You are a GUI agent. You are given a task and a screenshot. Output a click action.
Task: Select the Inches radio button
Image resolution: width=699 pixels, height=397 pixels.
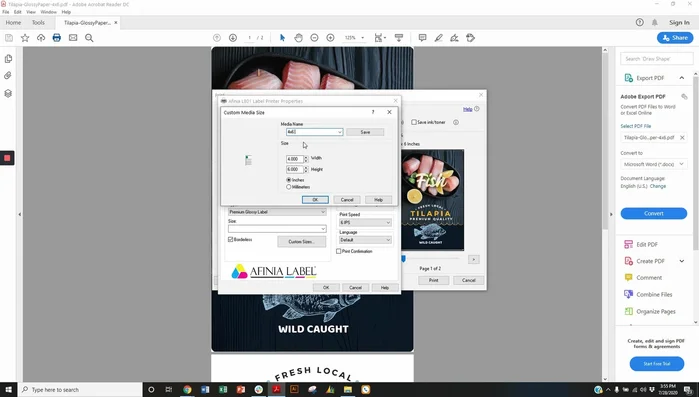(288, 180)
